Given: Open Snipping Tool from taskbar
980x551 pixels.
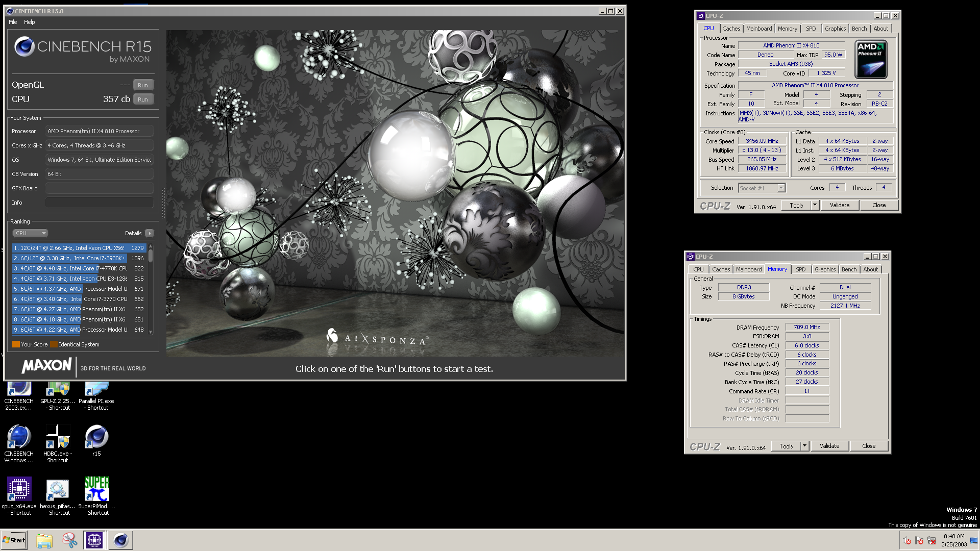Looking at the screenshot, I should pos(69,540).
